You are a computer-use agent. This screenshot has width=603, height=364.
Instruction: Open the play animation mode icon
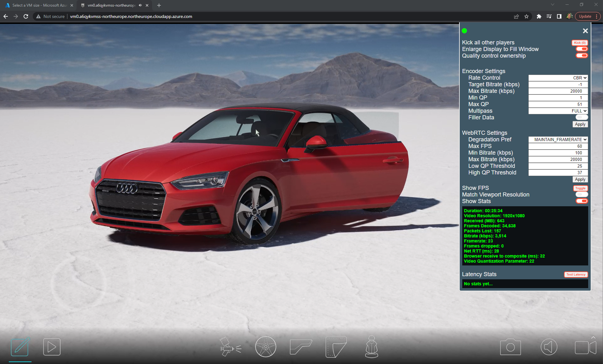52,347
